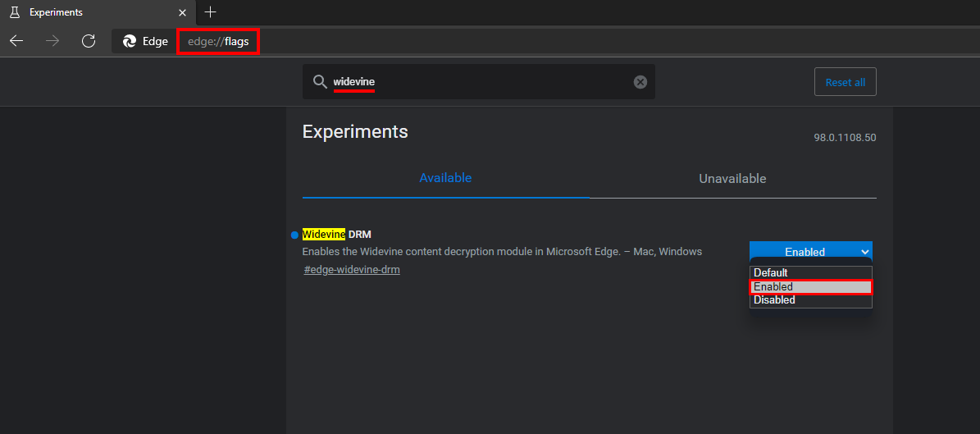Switch to the Unavailable tab
The image size is (980, 434).
(x=732, y=179)
